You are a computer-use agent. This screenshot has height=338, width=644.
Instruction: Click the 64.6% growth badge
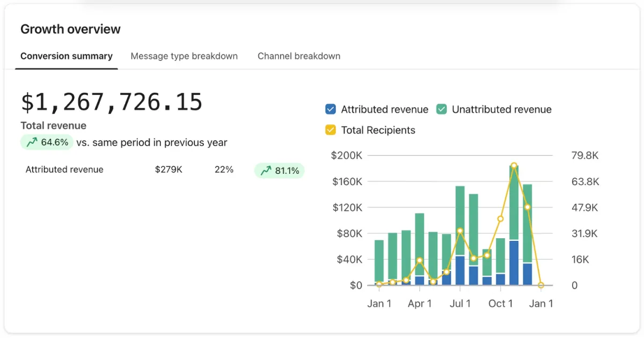pyautogui.click(x=47, y=143)
